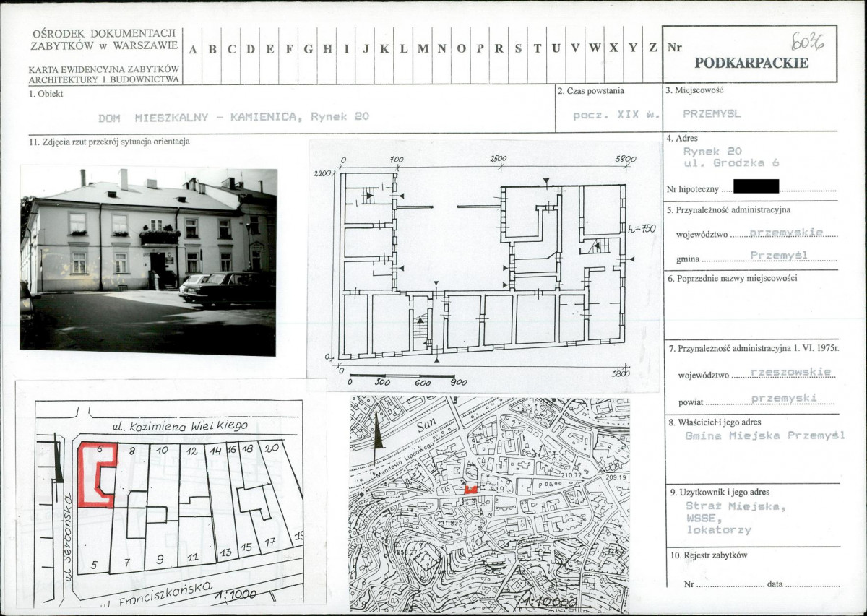
Task: Click the PRZEMYSL locality field
Action: 712,114
